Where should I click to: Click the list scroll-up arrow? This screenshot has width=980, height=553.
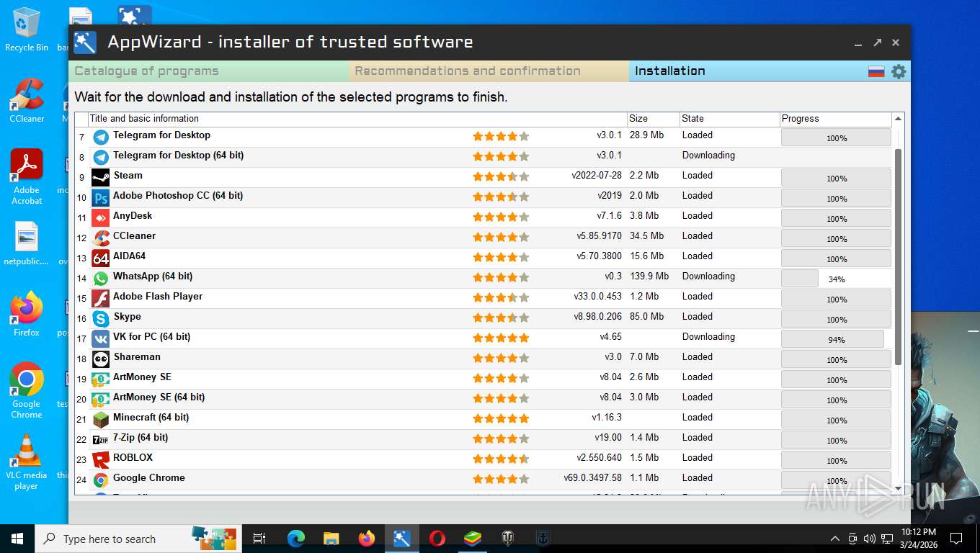point(898,119)
